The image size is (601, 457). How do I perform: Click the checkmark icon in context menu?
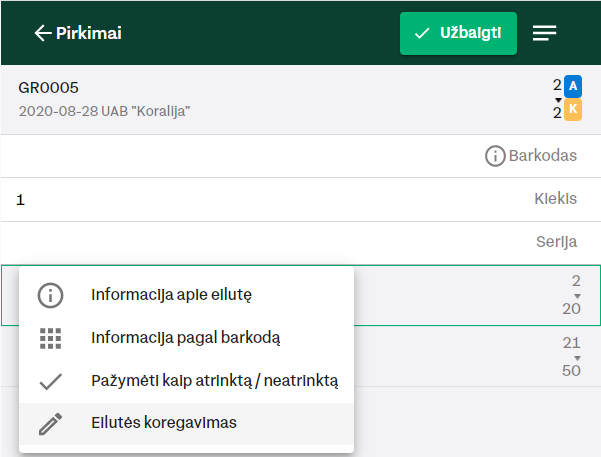coord(50,381)
